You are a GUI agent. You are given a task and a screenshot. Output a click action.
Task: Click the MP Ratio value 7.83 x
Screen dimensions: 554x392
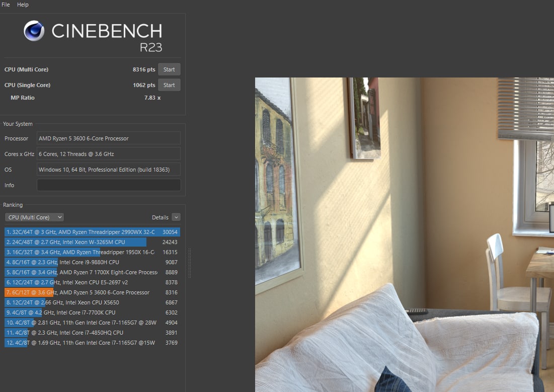(x=152, y=98)
